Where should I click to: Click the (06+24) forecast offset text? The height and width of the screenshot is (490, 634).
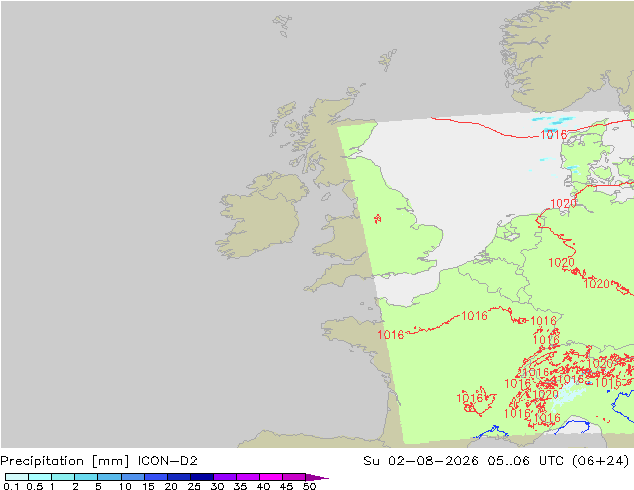[601, 461]
